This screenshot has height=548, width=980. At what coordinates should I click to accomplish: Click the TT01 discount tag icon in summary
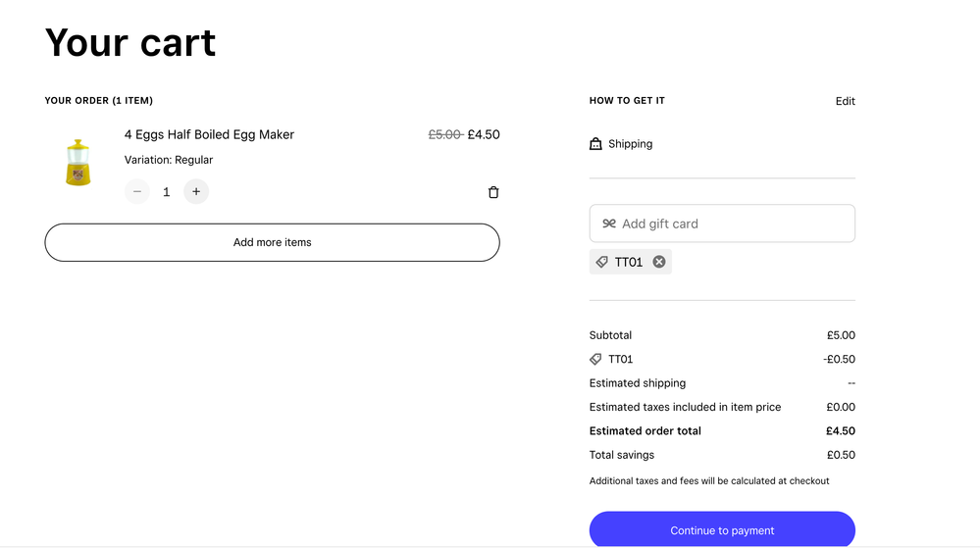coord(595,360)
